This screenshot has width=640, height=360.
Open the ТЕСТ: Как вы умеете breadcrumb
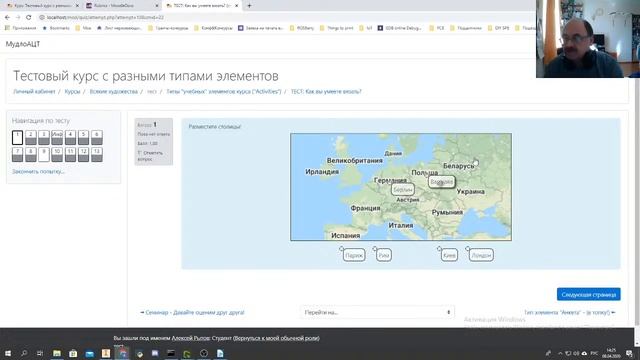(326, 91)
